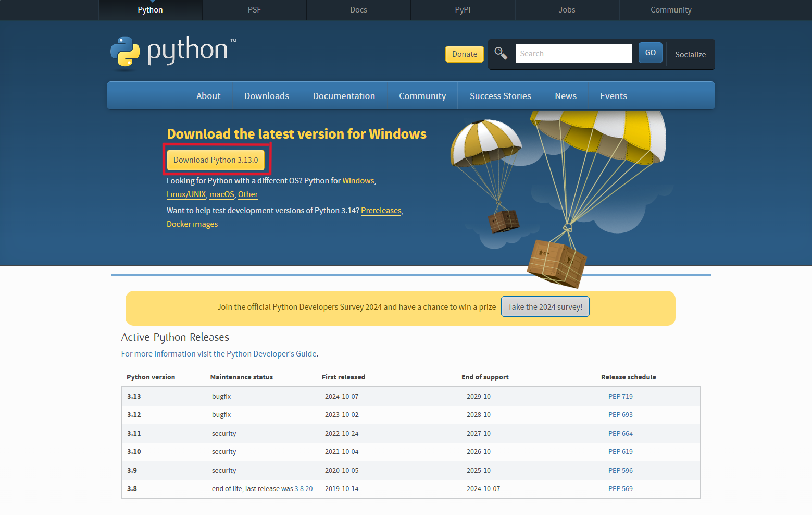Switch to the Docs top tab
The image size is (812, 515).
[358, 10]
